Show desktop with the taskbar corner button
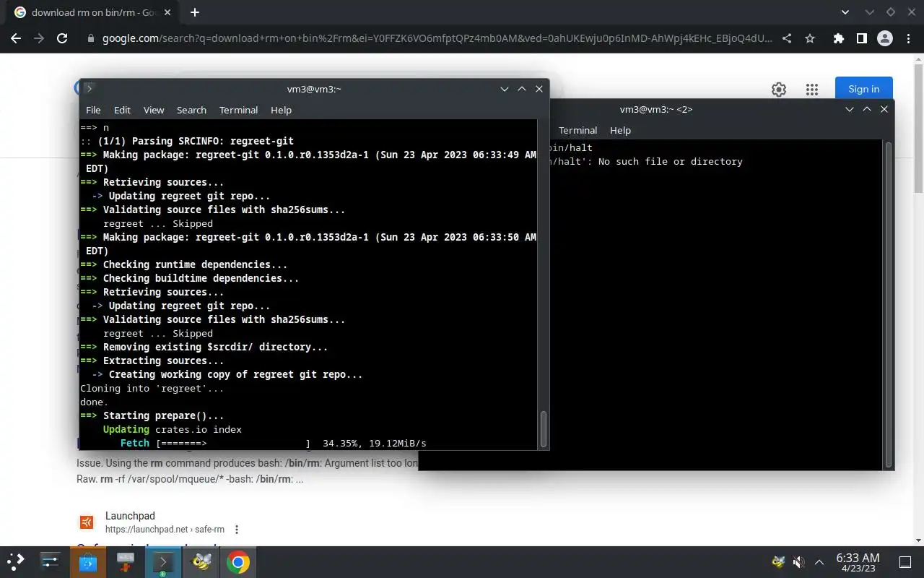Image resolution: width=924 pixels, height=578 pixels. [905, 562]
